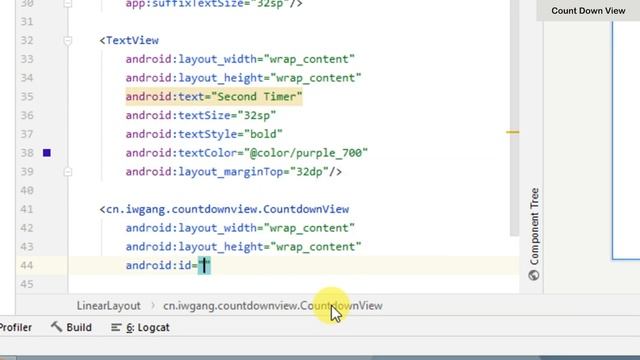Click line number 38 in the gutter

pyautogui.click(x=27, y=153)
